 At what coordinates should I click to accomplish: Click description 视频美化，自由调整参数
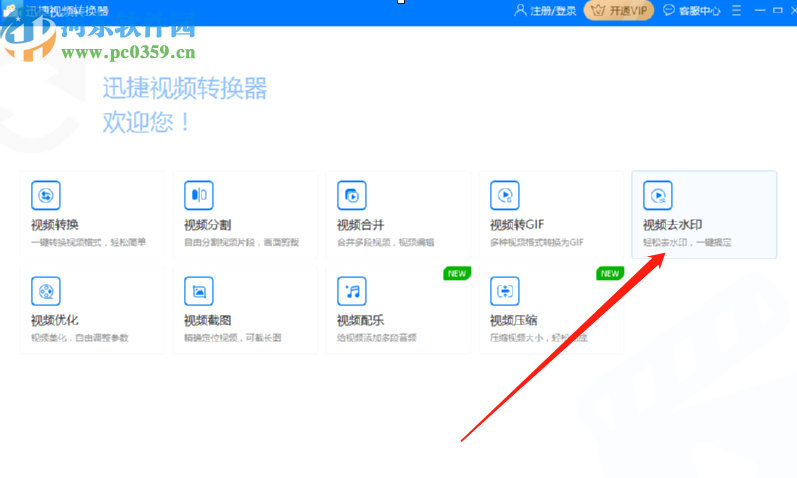click(x=80, y=338)
